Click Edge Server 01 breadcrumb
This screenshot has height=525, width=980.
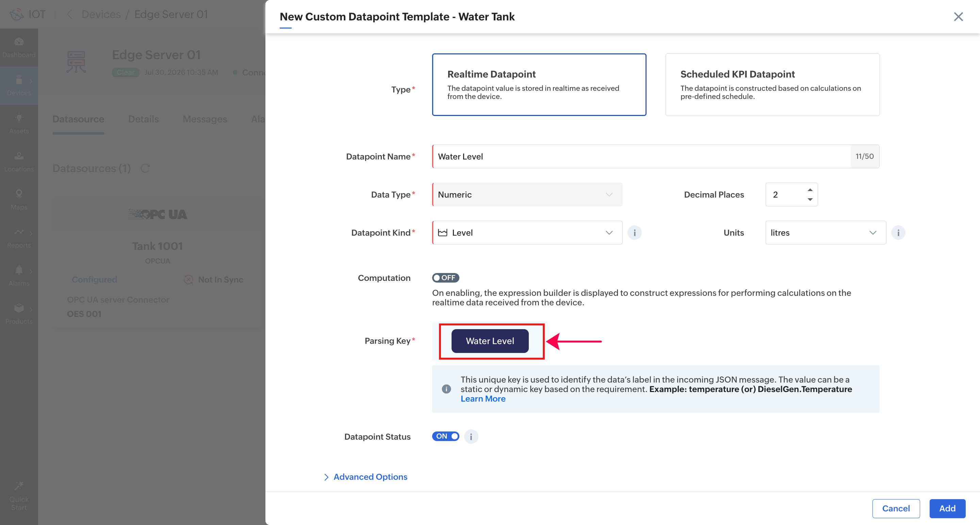171,14
